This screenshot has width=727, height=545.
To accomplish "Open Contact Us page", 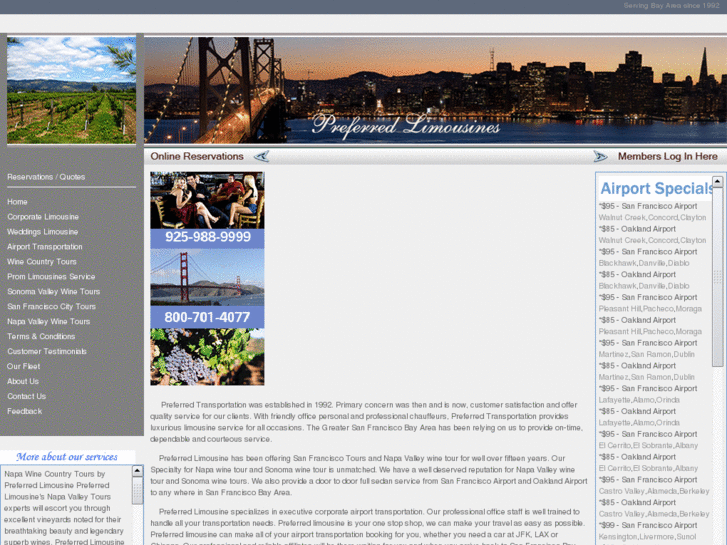I will (x=26, y=396).
